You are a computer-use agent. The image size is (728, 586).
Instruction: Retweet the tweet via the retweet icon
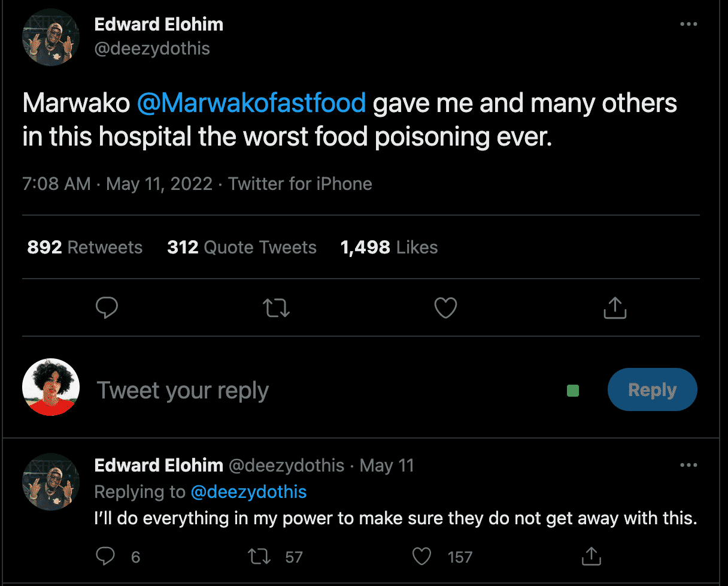pyautogui.click(x=276, y=307)
